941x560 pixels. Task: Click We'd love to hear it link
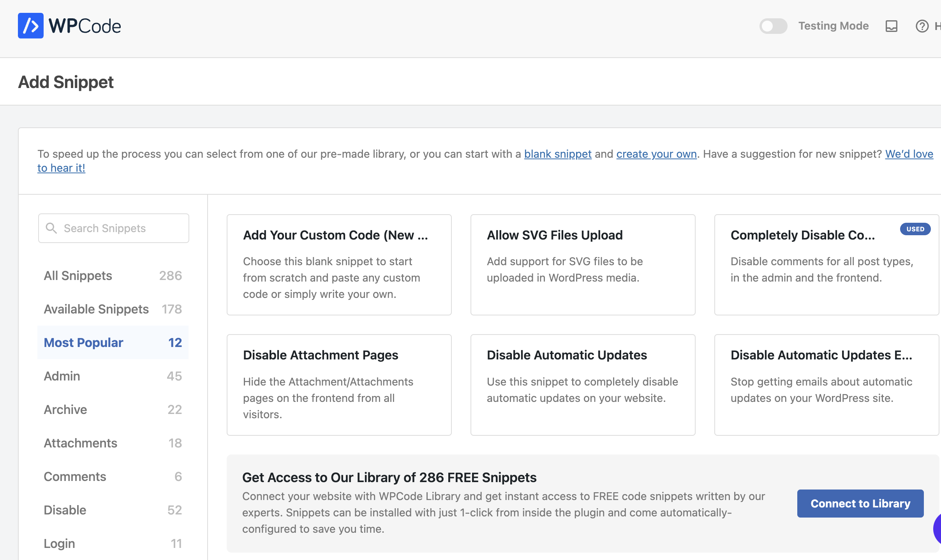click(909, 154)
